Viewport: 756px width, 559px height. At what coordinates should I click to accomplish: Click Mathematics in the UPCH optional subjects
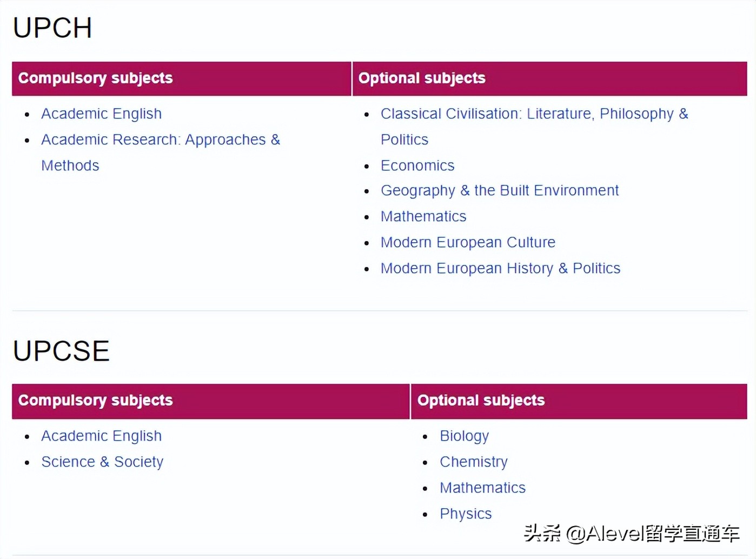coord(423,216)
